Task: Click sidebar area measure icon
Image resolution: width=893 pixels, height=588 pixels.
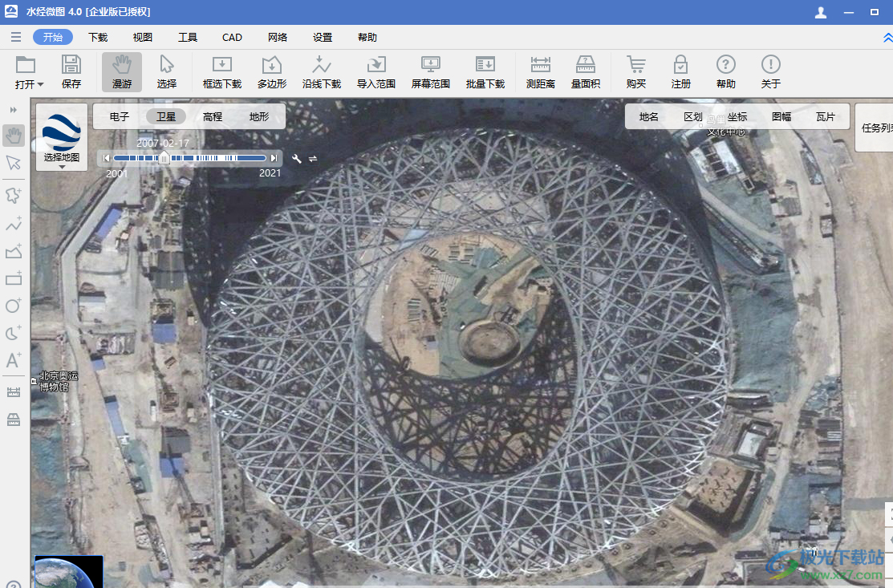Action: [x=14, y=420]
